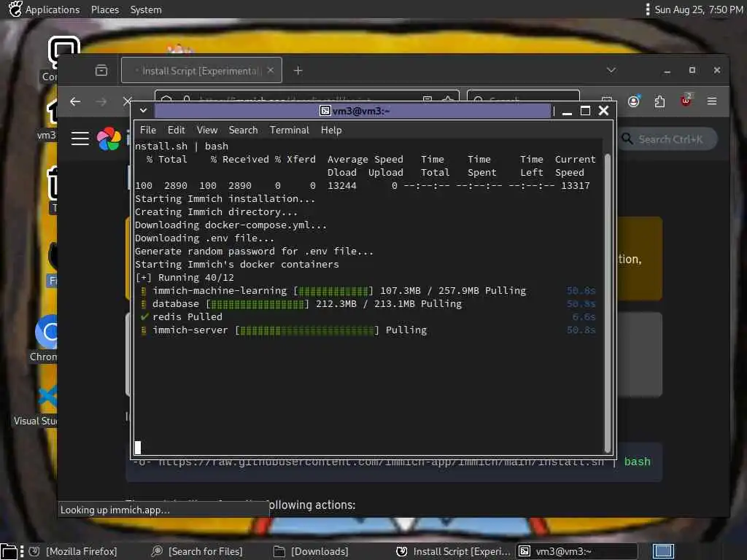This screenshot has height=560, width=747.
Task: Open the Edit menu in the terminal
Action: (176, 130)
